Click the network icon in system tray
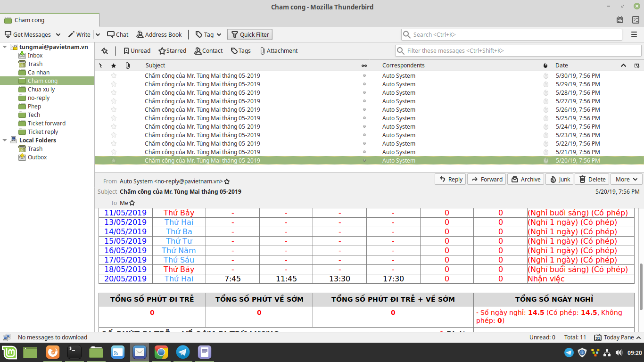Viewport: 644px width, 362px height. [607, 352]
